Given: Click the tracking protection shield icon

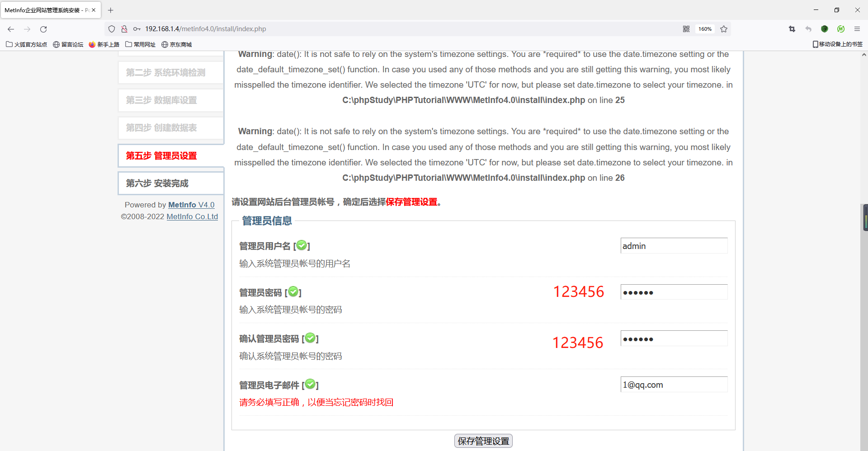Looking at the screenshot, I should click(112, 29).
